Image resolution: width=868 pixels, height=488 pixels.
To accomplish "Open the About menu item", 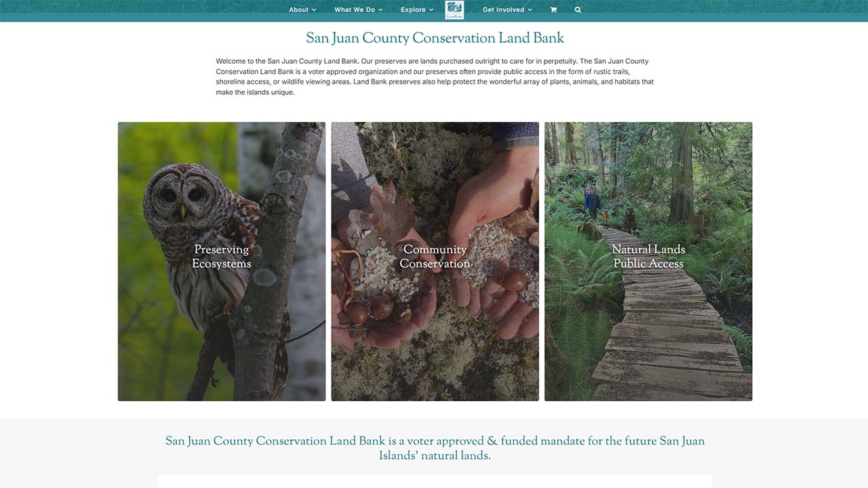I will (299, 10).
